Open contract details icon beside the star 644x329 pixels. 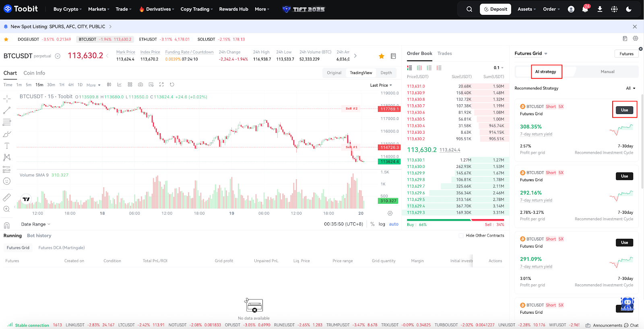tap(393, 56)
